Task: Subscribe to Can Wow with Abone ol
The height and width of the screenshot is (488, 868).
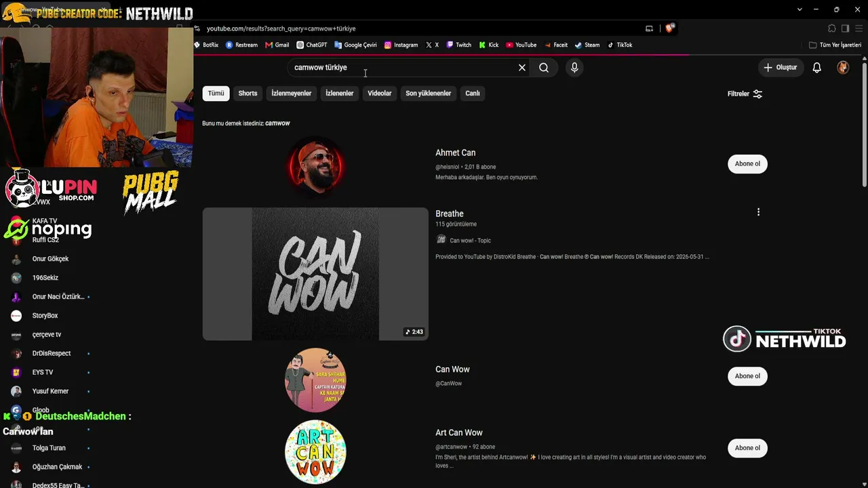Action: pyautogui.click(x=747, y=376)
